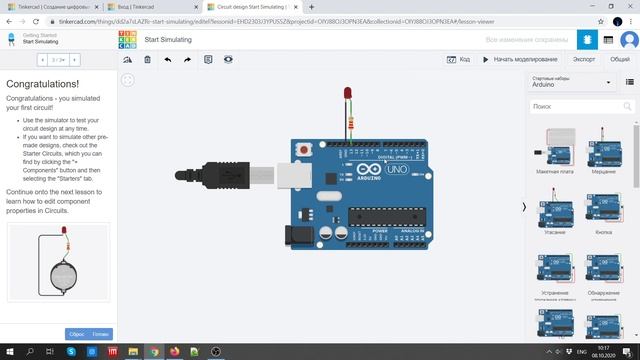640x360 pixels.
Task: Click the components panel scrollbar thumb
Action: (x=636, y=156)
